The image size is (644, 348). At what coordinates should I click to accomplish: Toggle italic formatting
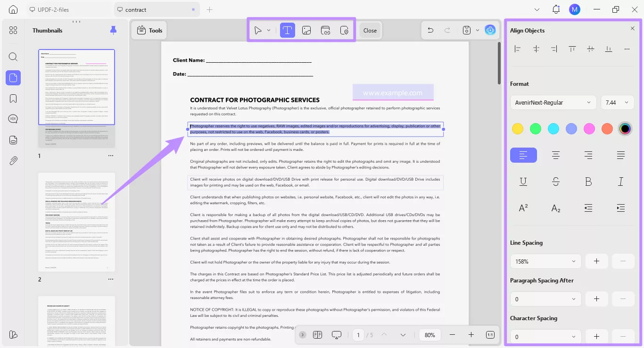(x=621, y=182)
